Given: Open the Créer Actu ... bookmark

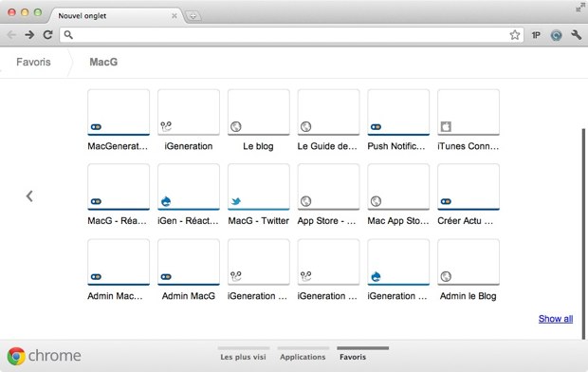Looking at the screenshot, I should (469, 195).
